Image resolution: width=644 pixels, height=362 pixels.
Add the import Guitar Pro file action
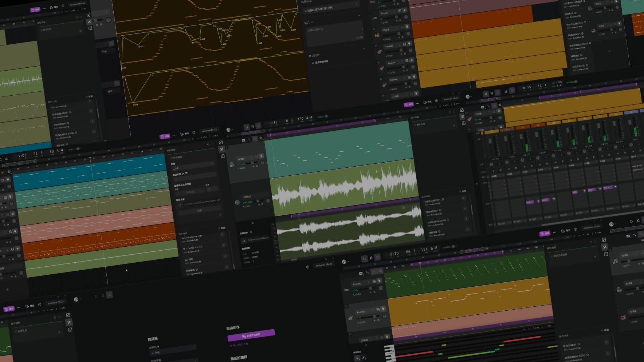[x=224, y=245]
